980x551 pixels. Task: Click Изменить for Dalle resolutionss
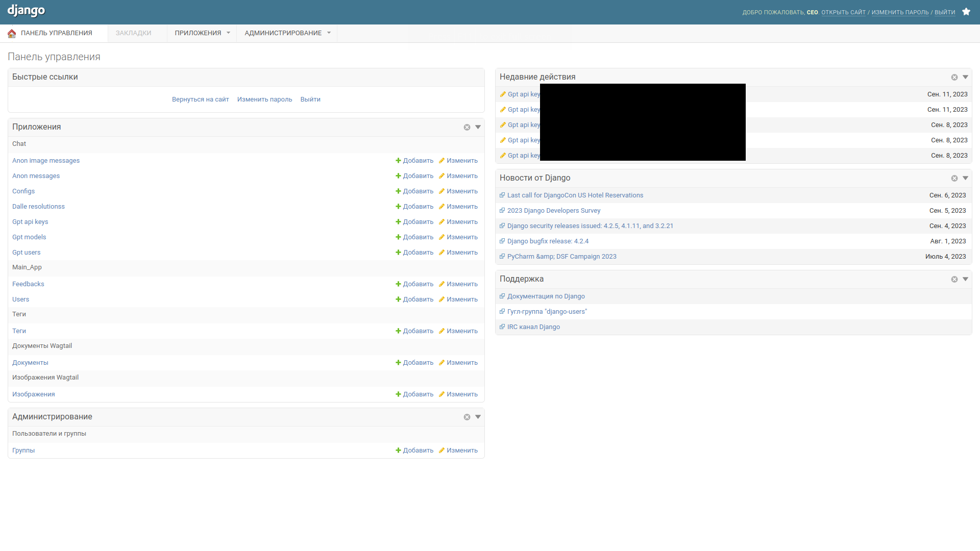(458, 207)
